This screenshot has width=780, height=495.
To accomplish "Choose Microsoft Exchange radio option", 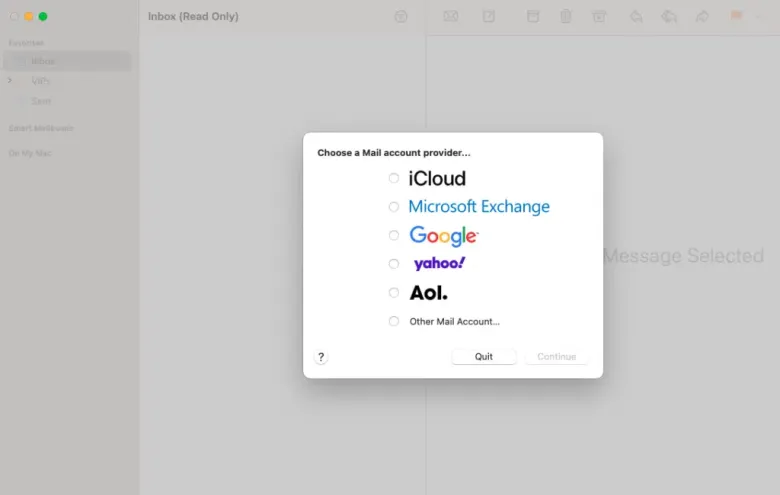I will tap(394, 207).
